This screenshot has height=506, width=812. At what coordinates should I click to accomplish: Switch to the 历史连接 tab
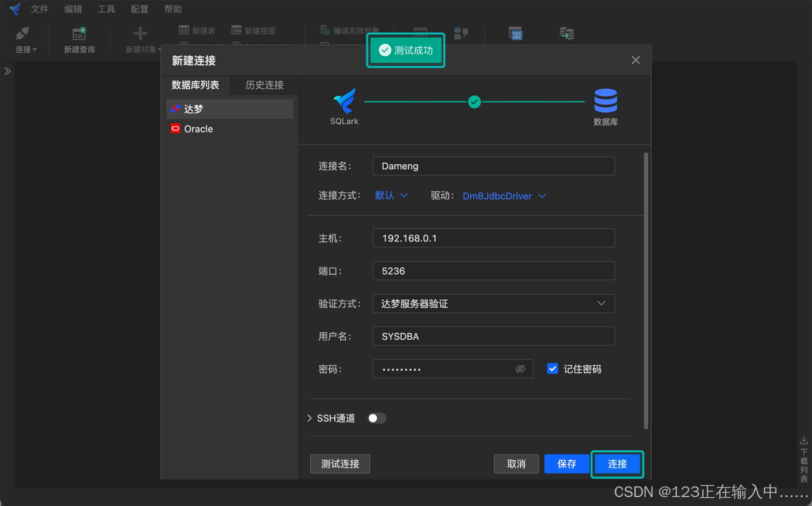264,85
